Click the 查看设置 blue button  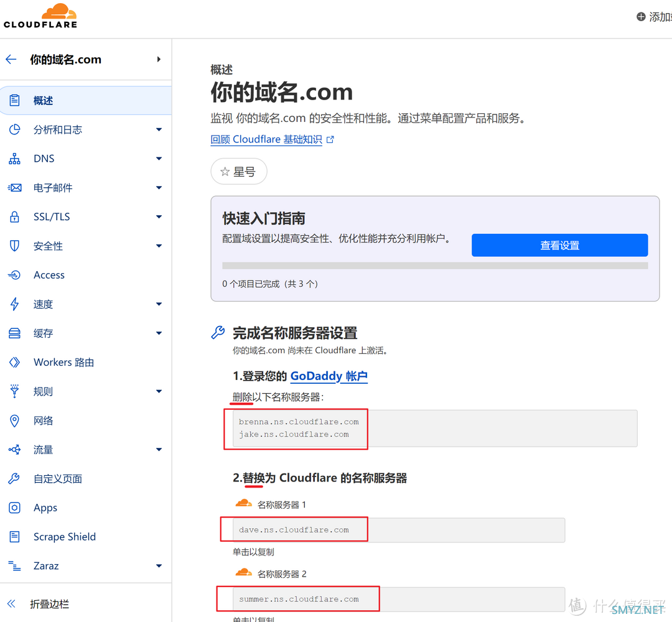pos(560,245)
